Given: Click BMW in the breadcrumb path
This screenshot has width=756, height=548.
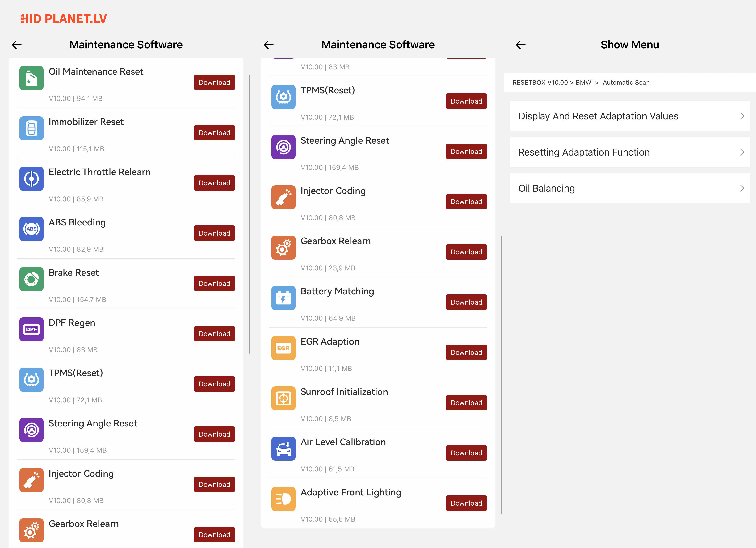Looking at the screenshot, I should pos(583,82).
